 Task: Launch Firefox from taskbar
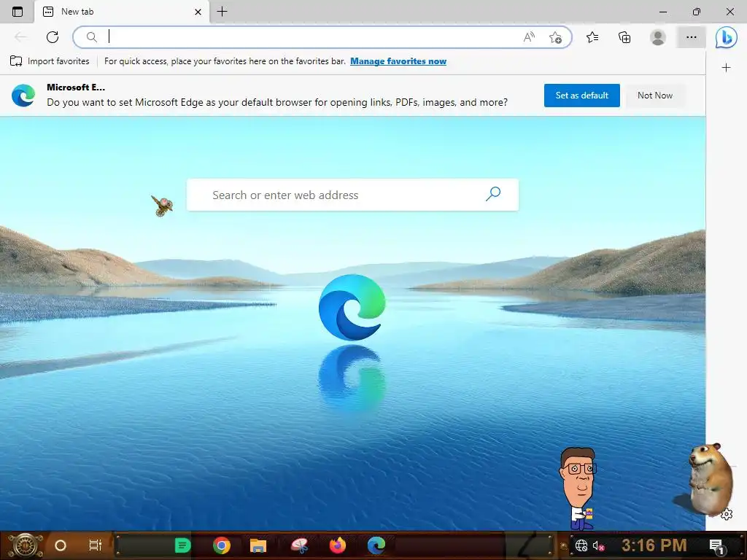coord(338,545)
